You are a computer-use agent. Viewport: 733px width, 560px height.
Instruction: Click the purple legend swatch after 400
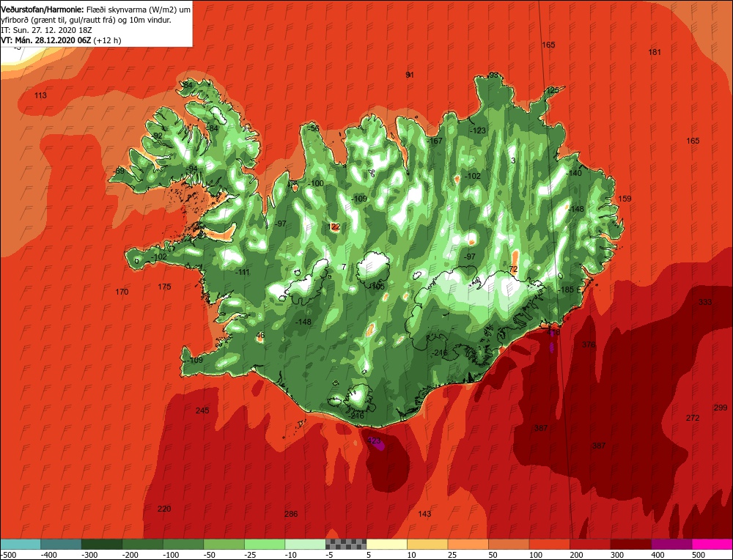coord(671,544)
